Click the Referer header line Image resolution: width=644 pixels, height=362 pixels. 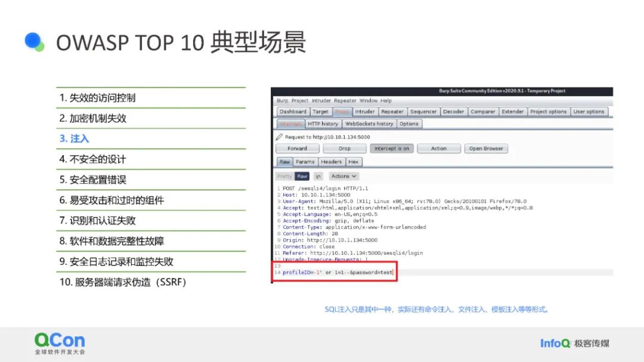(352, 253)
